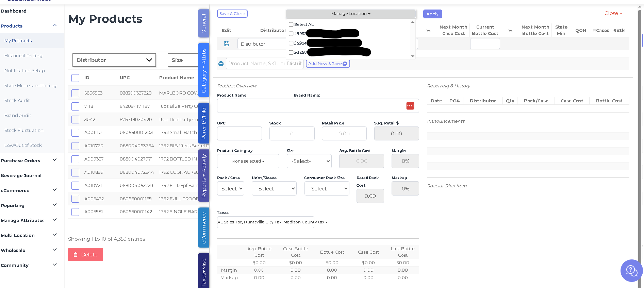Viewport: 644px width, 288px height.
Task: Expand the Community sidebar section
Action: 54,265
